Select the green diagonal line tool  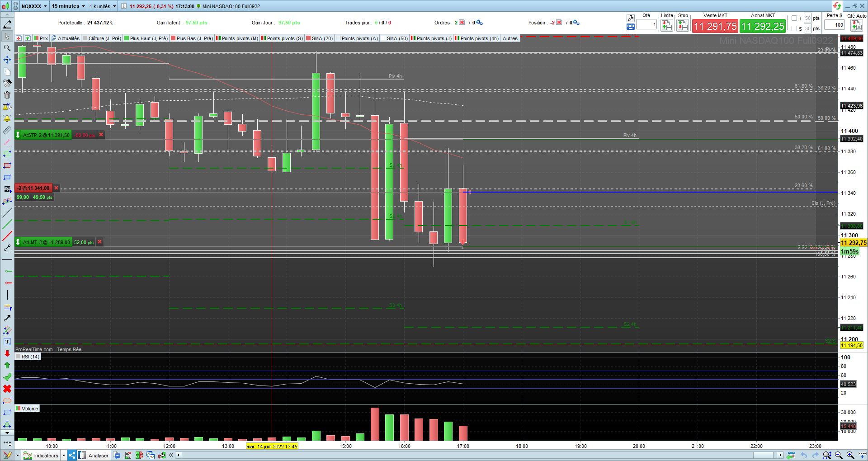tap(7, 224)
